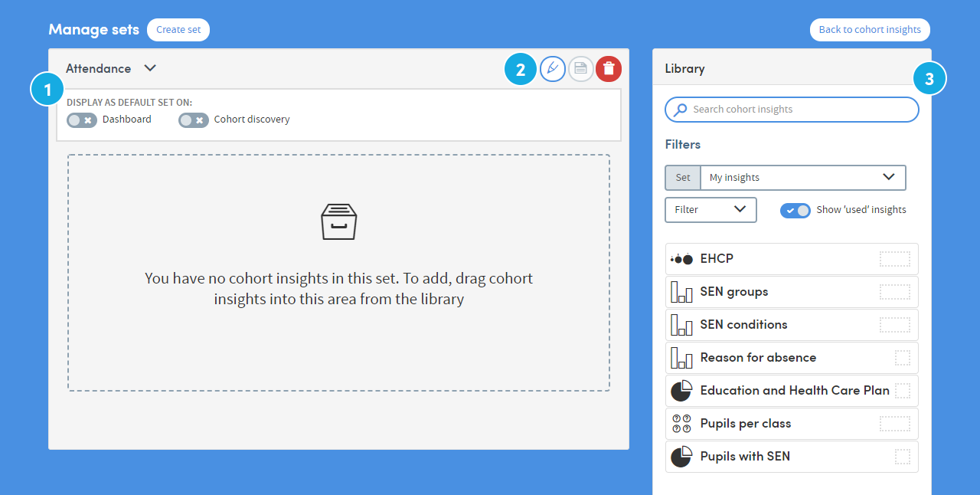Select the SEN groups insight text
This screenshot has height=495, width=980.
[x=734, y=292]
